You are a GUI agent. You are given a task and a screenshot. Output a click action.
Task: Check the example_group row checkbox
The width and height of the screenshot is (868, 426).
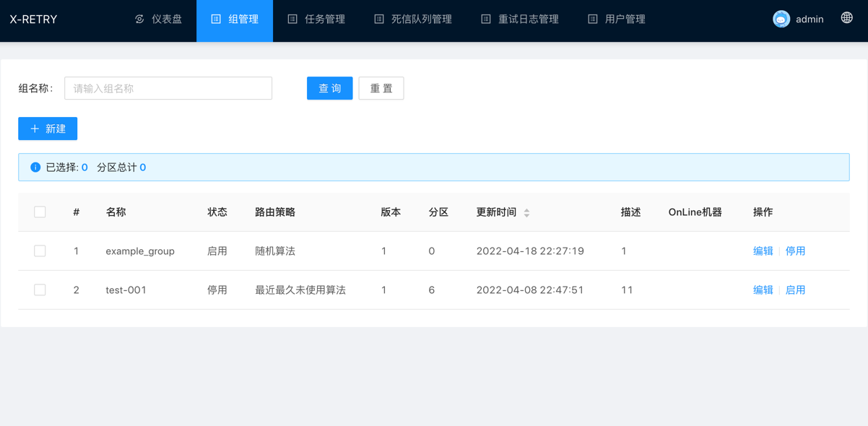tap(40, 251)
